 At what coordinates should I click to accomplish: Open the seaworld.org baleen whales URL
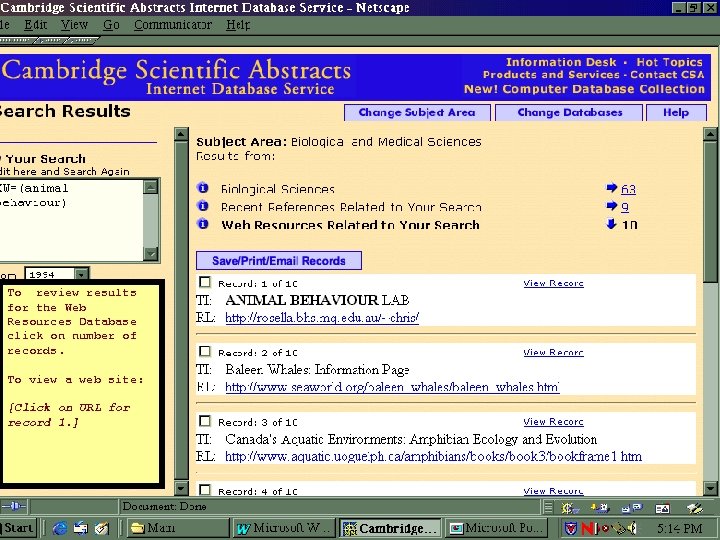(392, 387)
